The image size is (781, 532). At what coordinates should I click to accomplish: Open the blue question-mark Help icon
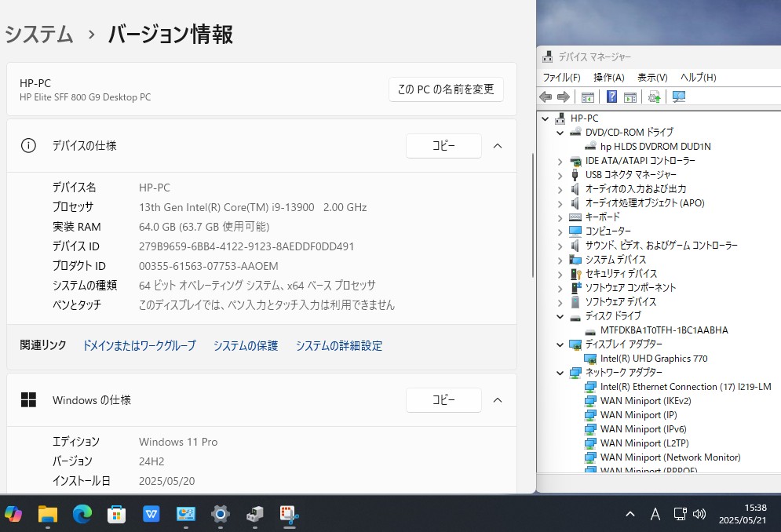611,97
